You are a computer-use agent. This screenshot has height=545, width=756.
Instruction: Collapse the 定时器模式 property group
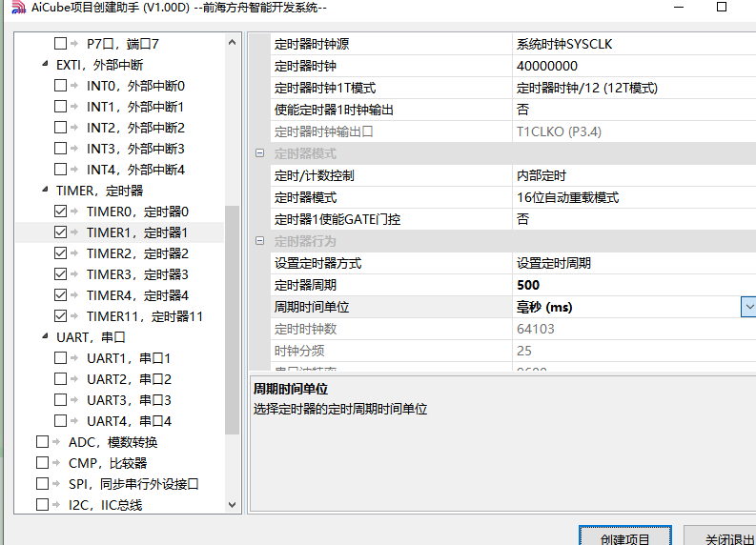[259, 153]
